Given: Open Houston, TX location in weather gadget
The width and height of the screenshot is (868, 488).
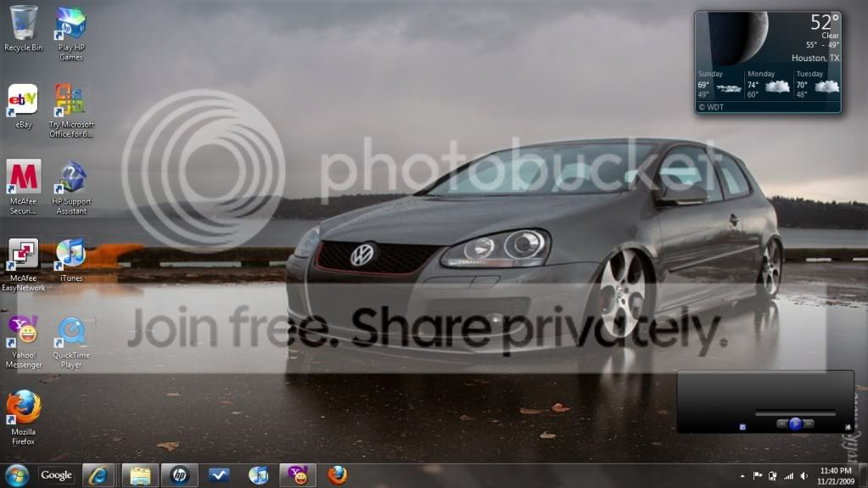Looking at the screenshot, I should [x=815, y=58].
